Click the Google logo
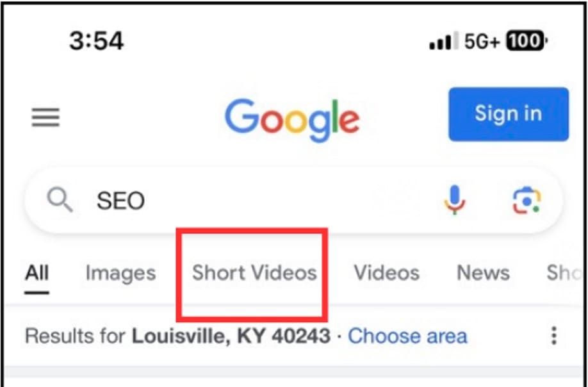Image resolution: width=588 pixels, height=387 pixels. coord(292,120)
